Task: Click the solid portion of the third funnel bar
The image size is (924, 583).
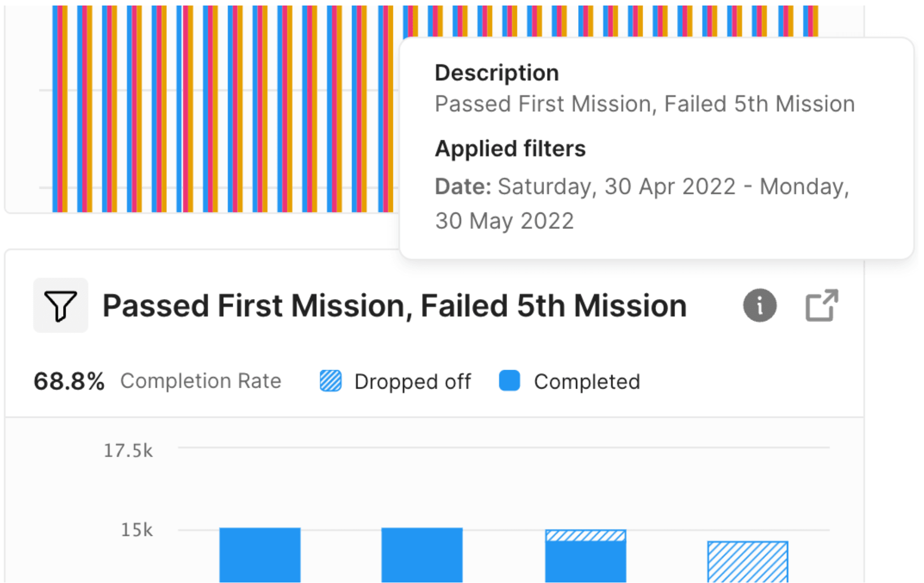Action: 586,562
